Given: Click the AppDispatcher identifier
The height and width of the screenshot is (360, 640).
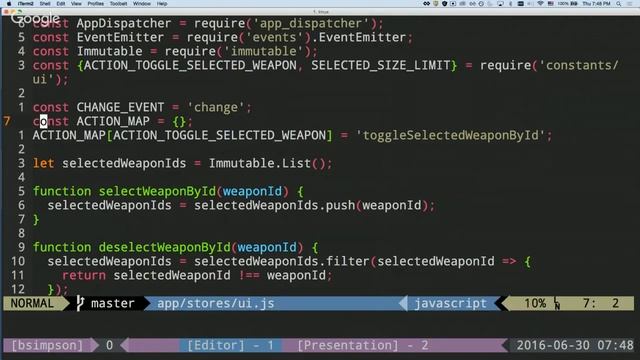Looking at the screenshot, I should [124, 23].
